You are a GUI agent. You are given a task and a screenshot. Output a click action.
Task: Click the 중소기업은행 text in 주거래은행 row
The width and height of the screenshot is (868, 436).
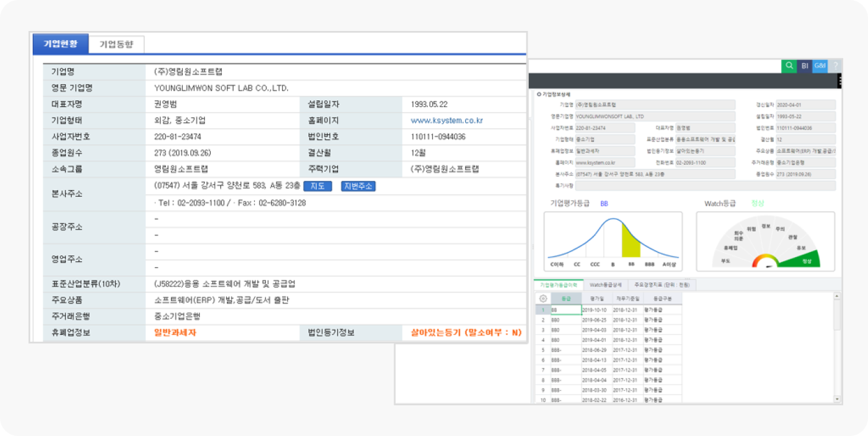[177, 316]
